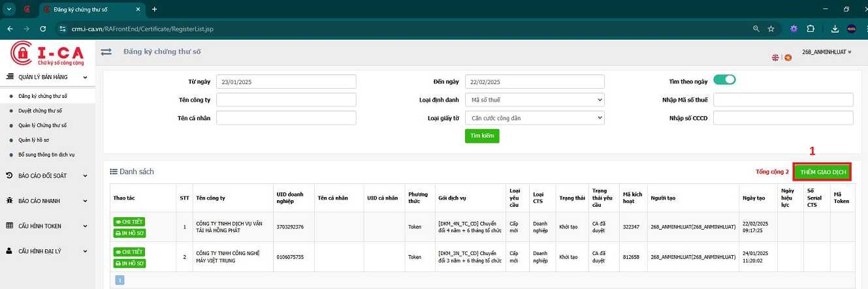The image size is (868, 289).
Task: Expand the CẤU HÌNH TOKEN menu
Action: 47,226
